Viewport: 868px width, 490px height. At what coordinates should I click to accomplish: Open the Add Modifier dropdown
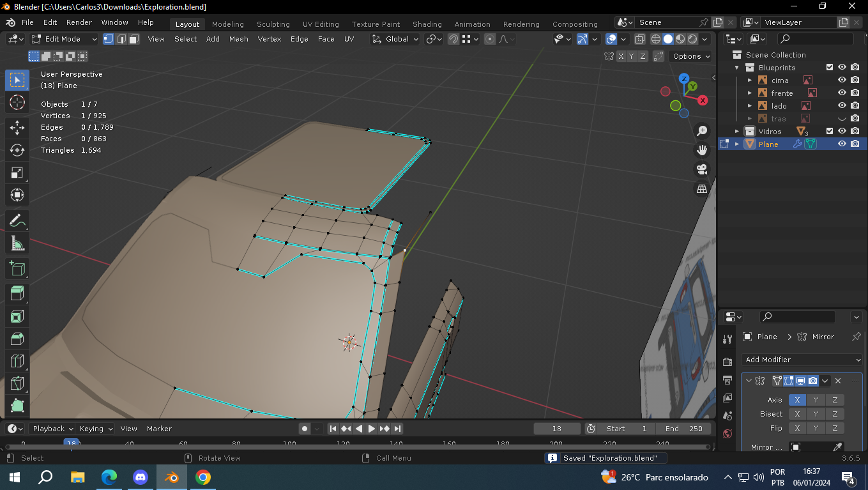point(802,360)
